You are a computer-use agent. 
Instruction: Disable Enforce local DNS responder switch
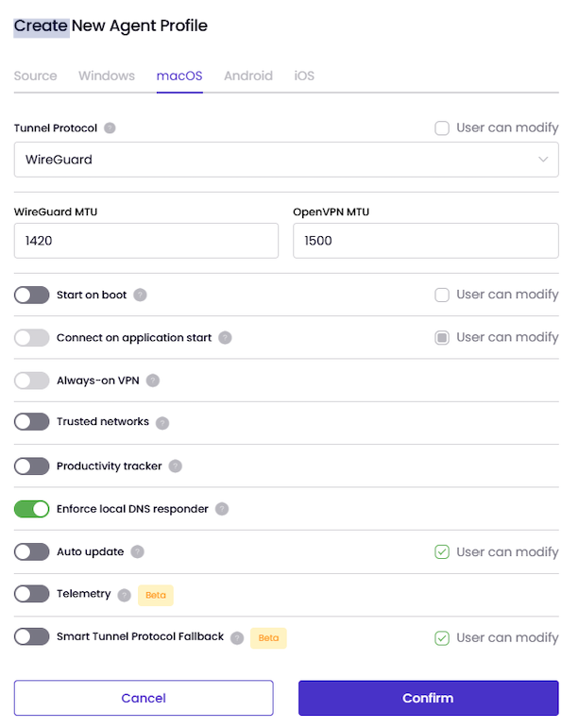pyautogui.click(x=31, y=509)
